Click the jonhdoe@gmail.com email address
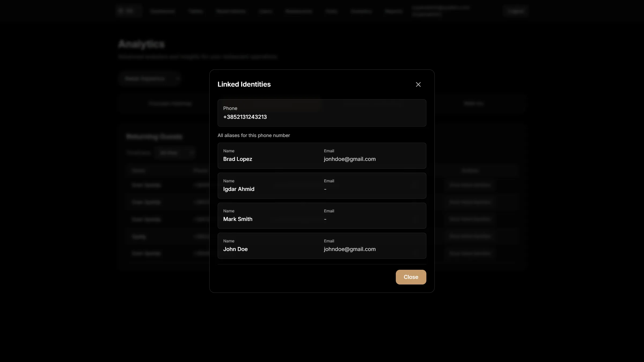The image size is (644, 362). point(349,159)
